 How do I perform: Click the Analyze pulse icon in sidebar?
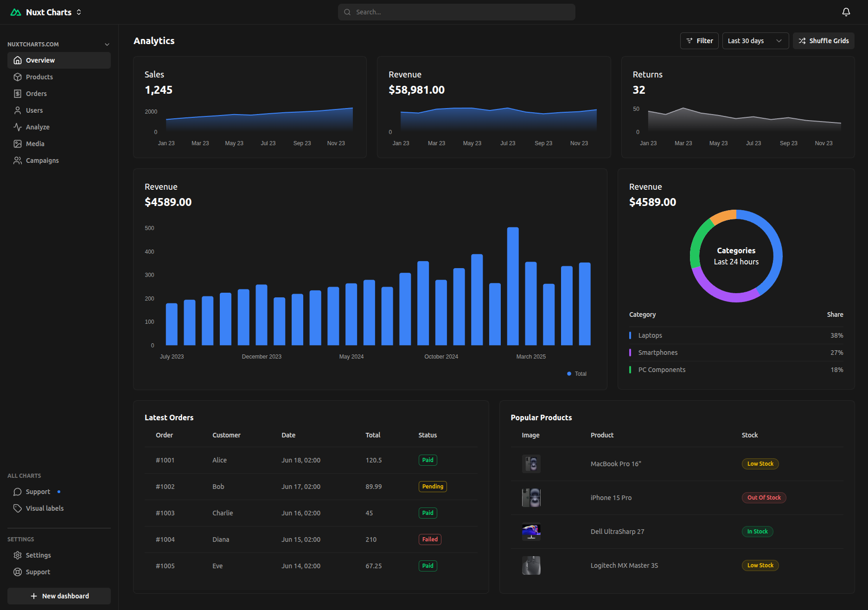(x=18, y=127)
